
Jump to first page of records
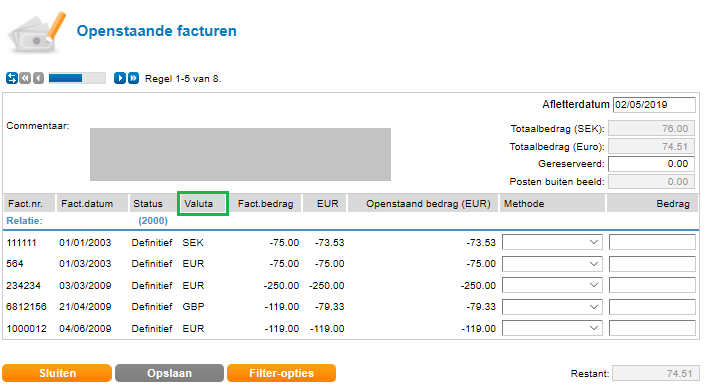point(25,78)
